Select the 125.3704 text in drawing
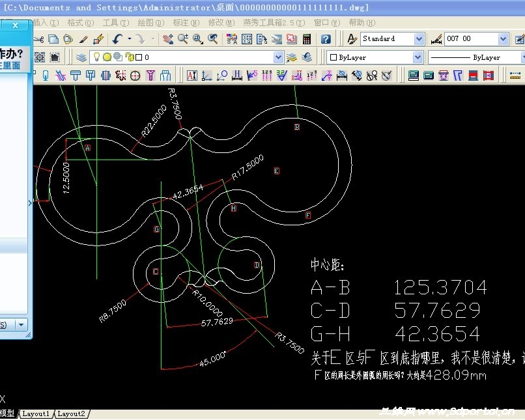The height and width of the screenshot is (420, 525). click(x=440, y=287)
